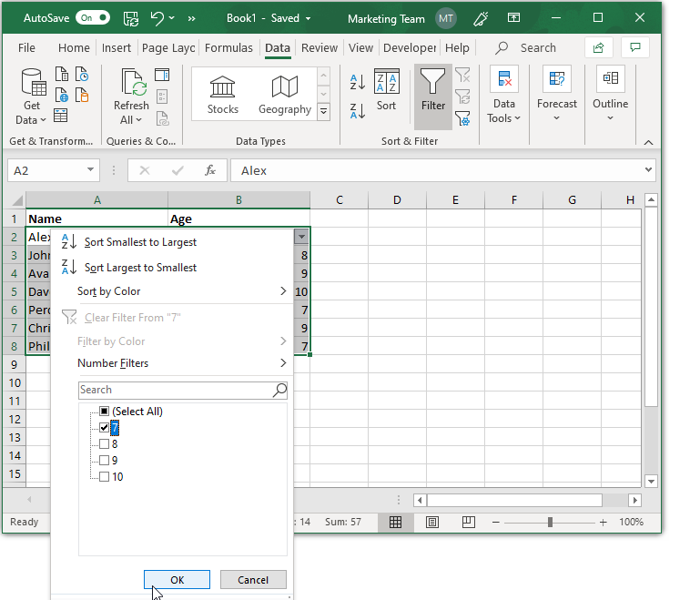
Task: Switch to the Insert tab
Action: (x=117, y=47)
